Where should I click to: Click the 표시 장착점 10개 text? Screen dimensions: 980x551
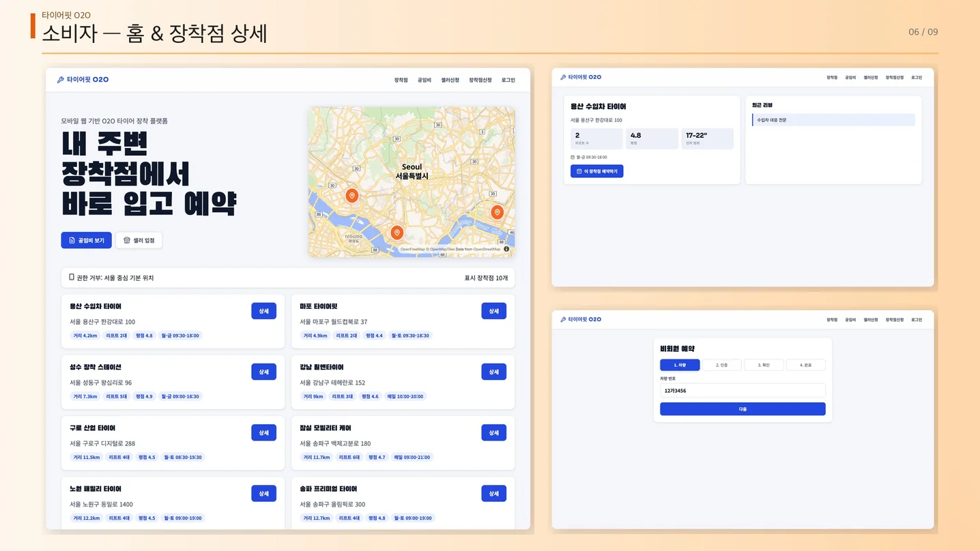486,278
